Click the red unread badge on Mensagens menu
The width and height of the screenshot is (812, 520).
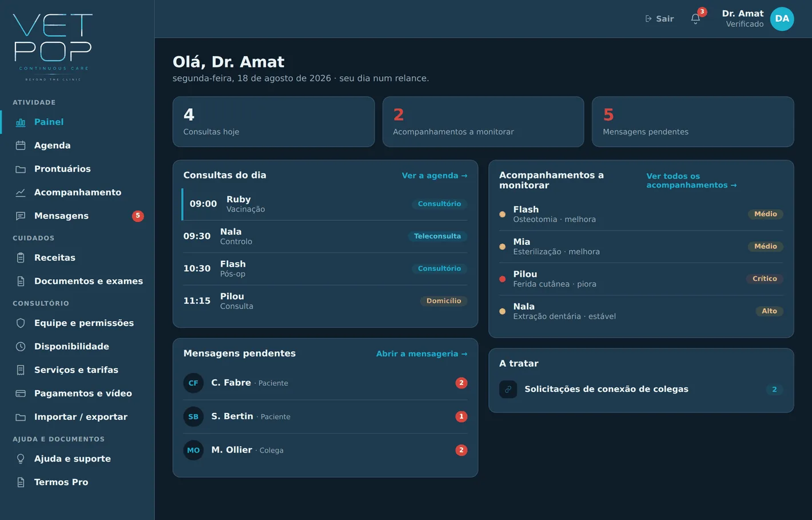coord(138,216)
